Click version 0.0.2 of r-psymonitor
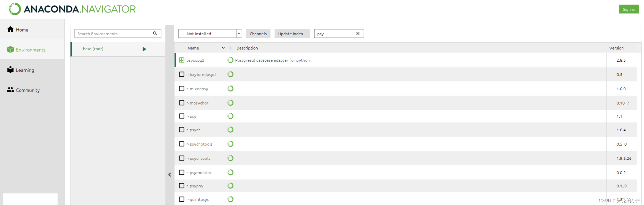 621,173
